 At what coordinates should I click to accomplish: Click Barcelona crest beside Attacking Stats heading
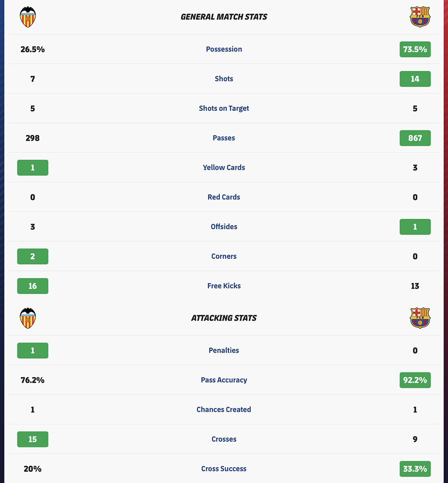click(420, 318)
